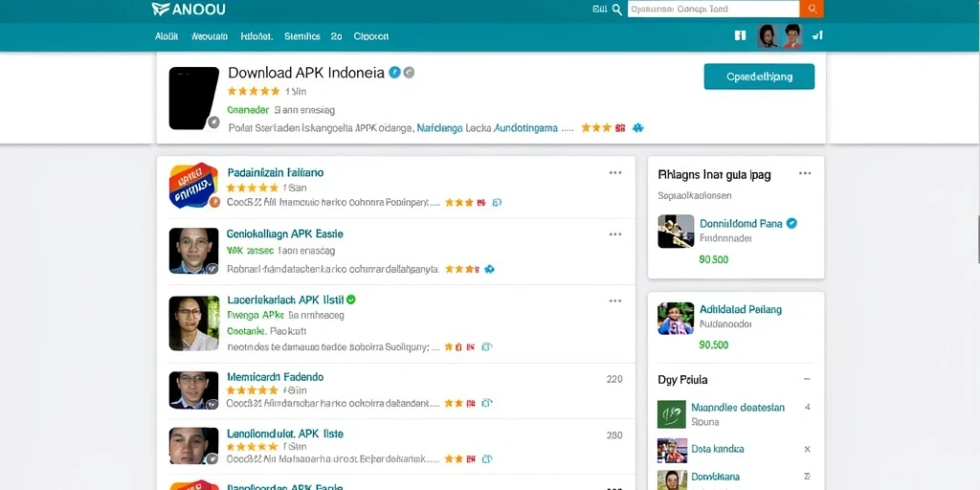The image size is (980, 490).
Task: Open the Cenlokallagn APK Eastie title
Action: [285, 234]
